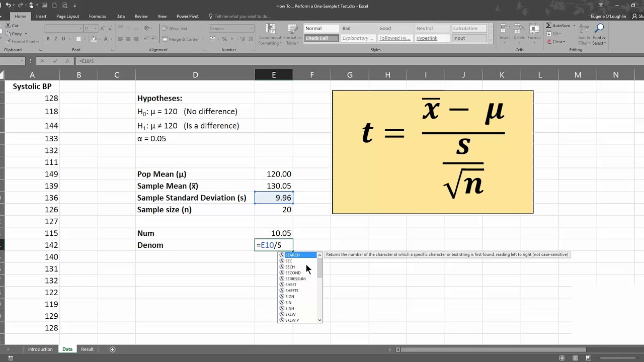The image size is (644, 362).
Task: Toggle Underline formatting
Action: (x=63, y=39)
